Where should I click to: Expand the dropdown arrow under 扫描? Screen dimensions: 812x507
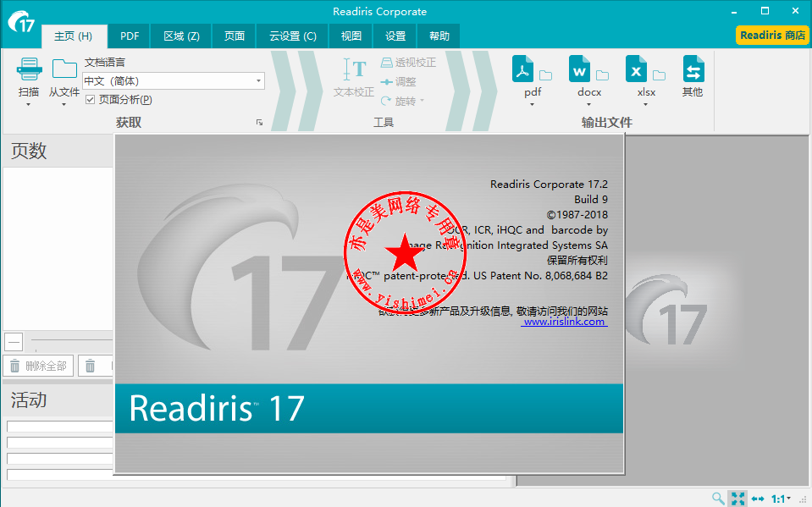click(29, 105)
